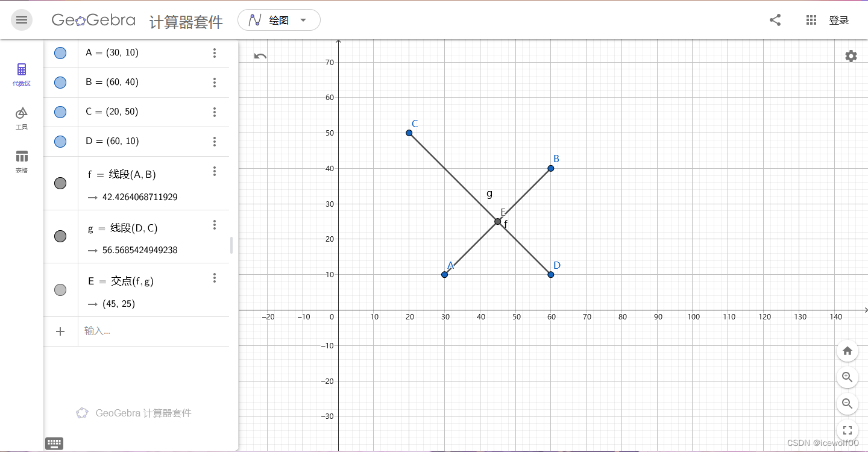
Task: Click the zoom out magnifier button
Action: (848, 404)
